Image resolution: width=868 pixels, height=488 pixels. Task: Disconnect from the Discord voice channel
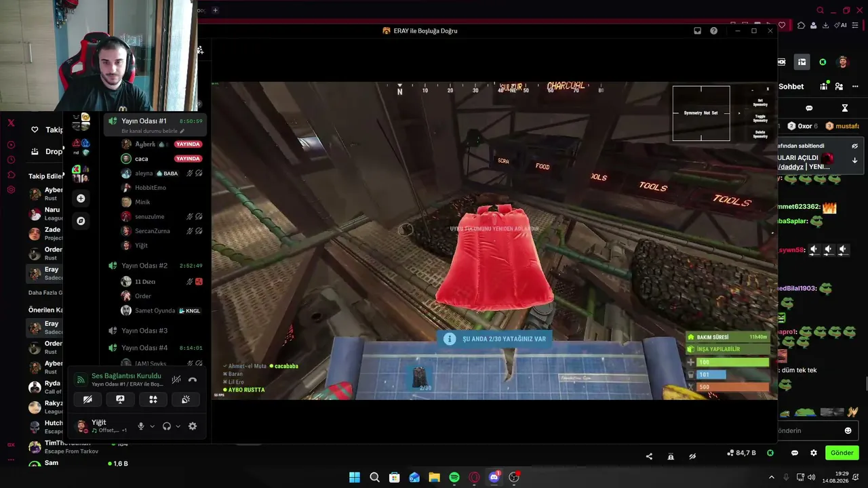193,380
